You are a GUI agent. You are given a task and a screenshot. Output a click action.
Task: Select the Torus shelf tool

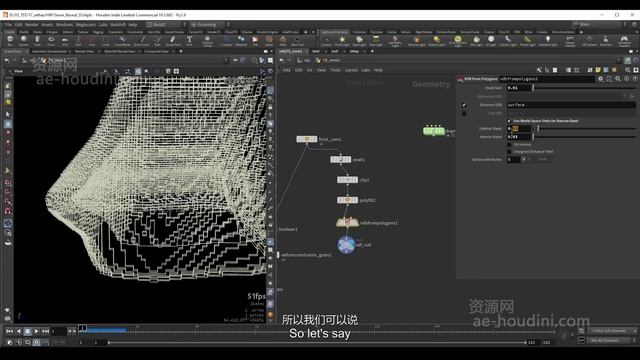click(51, 40)
